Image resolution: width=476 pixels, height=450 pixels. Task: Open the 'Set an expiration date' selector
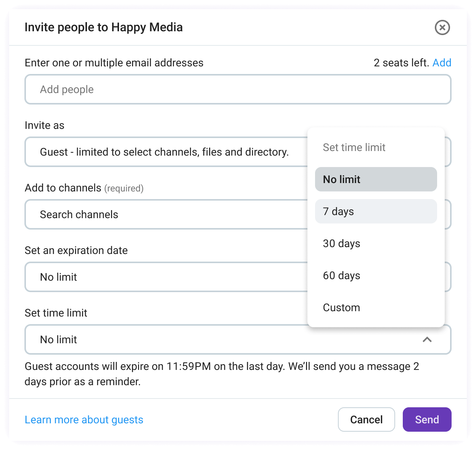point(164,277)
